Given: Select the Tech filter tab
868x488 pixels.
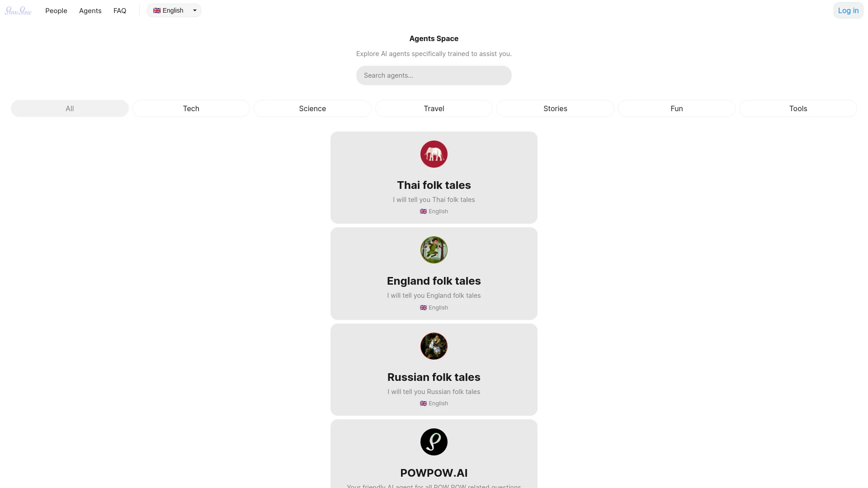Looking at the screenshot, I should [191, 108].
